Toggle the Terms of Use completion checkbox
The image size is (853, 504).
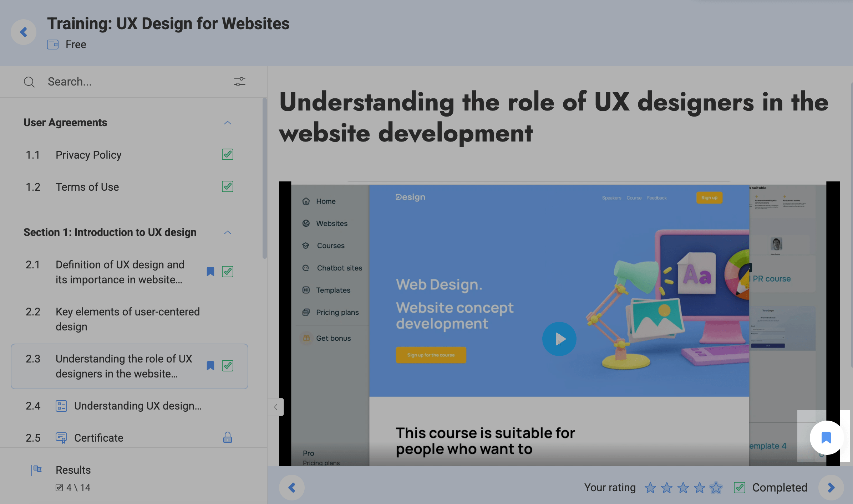coord(227,186)
